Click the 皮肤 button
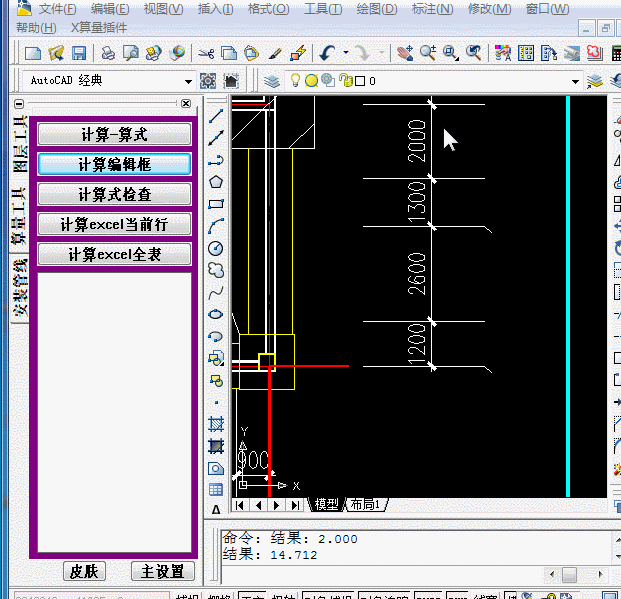Viewport: 621px width, 599px height. point(84,571)
